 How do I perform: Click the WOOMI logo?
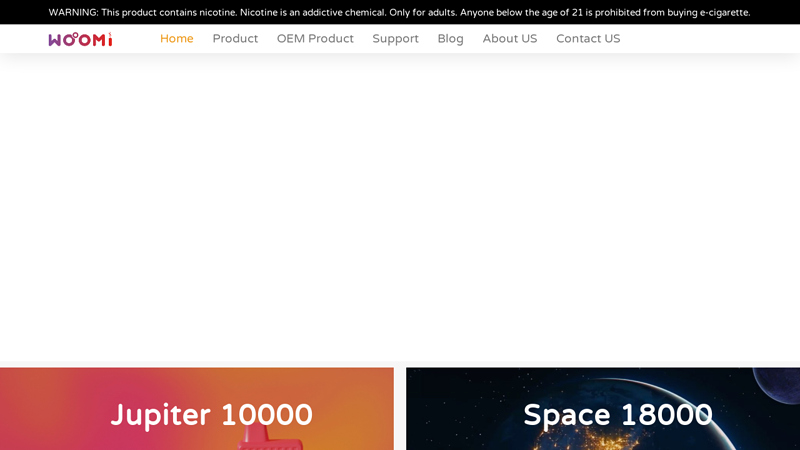point(81,39)
